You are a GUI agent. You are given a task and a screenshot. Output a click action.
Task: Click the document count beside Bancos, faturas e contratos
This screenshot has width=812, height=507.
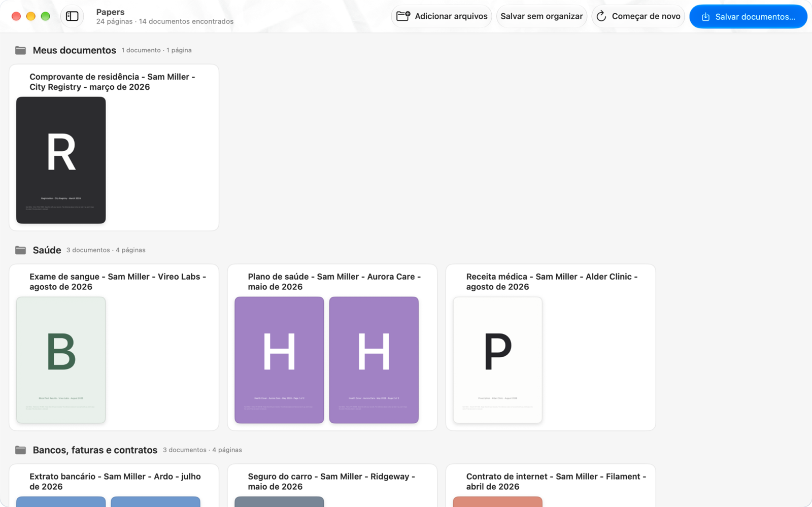(x=202, y=450)
